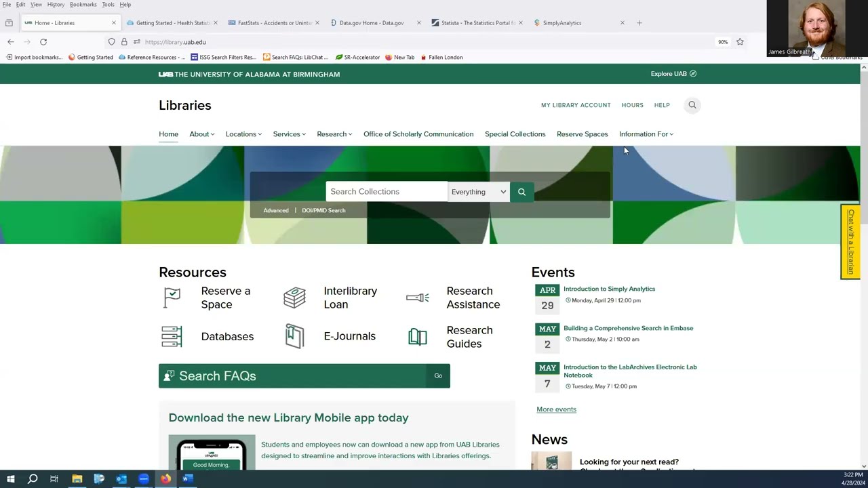Click the Reserve a Space flag icon
This screenshot has width=868, height=488.
point(172,298)
